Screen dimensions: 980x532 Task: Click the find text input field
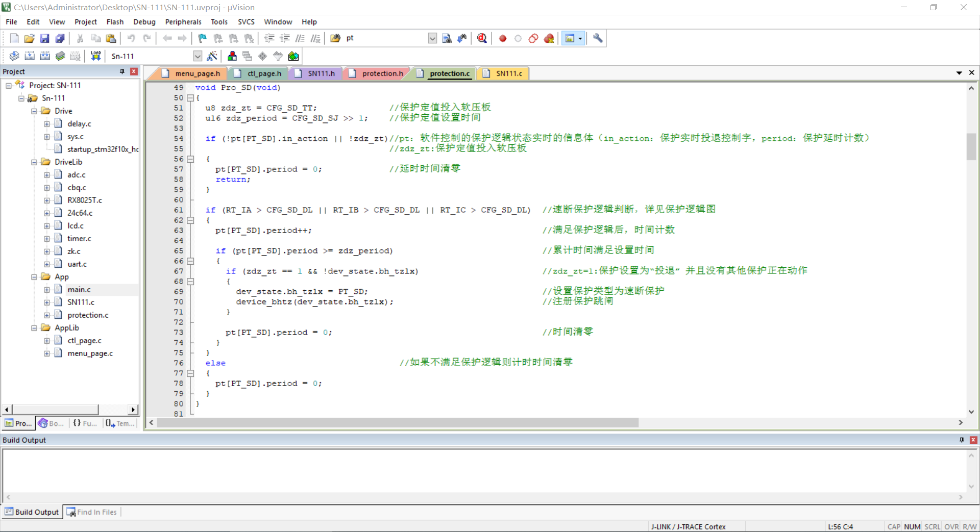point(385,38)
